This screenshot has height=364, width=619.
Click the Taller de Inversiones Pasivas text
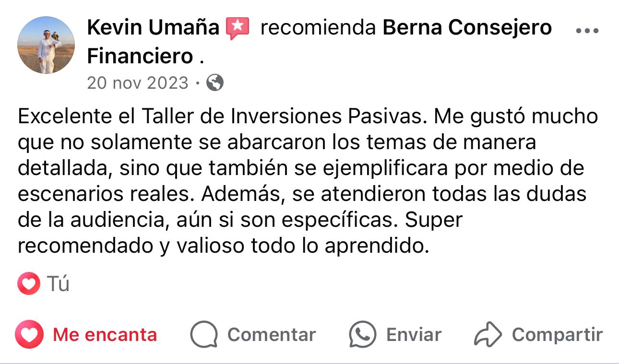(283, 117)
